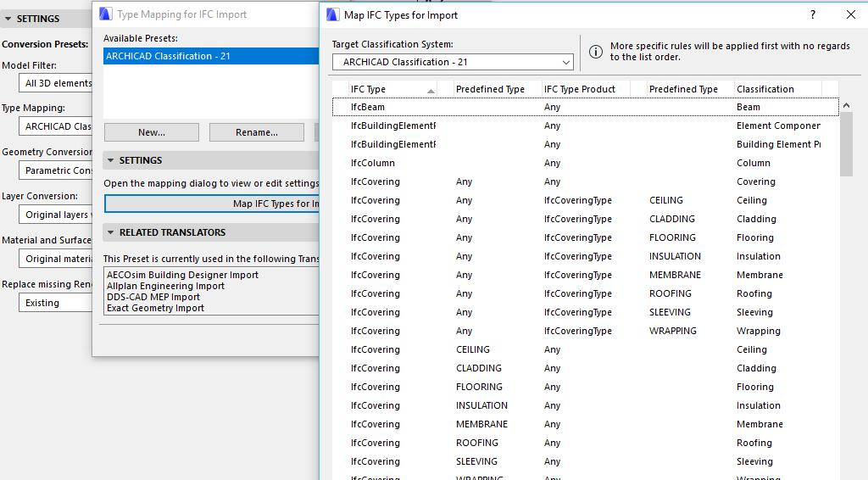
Task: Click the IFC Type Product column header
Action: point(587,89)
